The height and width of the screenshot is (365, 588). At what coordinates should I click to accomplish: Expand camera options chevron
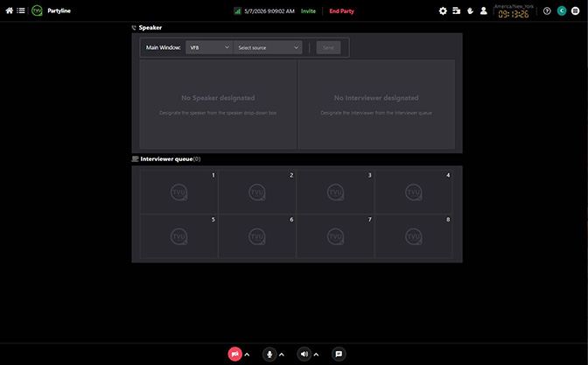point(247,354)
